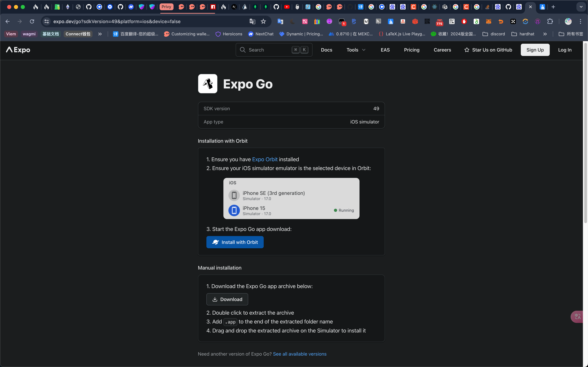Click the translate page icon in address bar
Image resolution: width=588 pixels, height=367 pixels.
252,21
